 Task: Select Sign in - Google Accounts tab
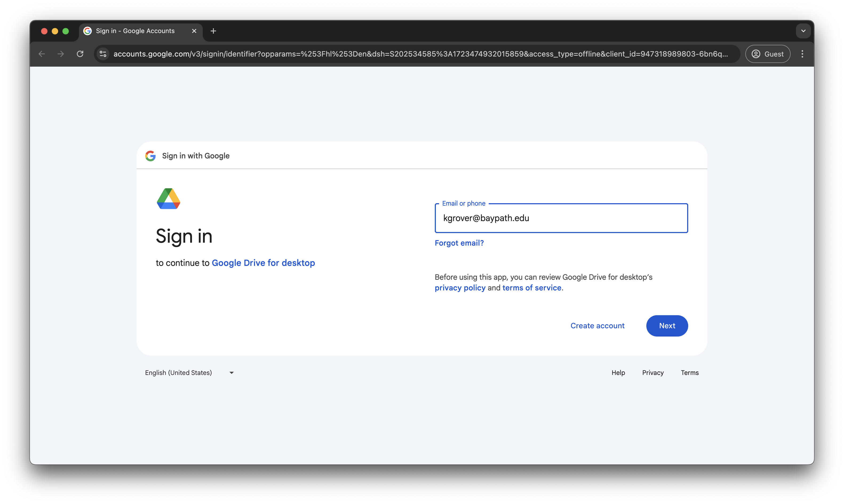point(135,31)
